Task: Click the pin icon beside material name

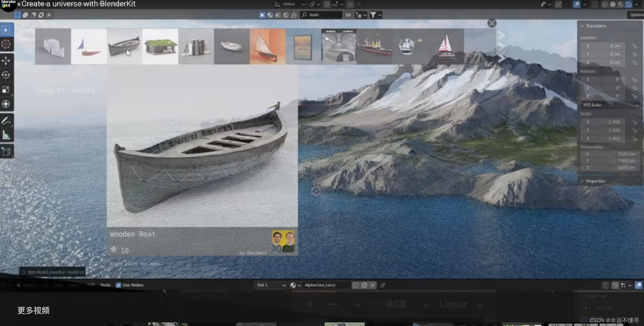Action: [x=383, y=285]
